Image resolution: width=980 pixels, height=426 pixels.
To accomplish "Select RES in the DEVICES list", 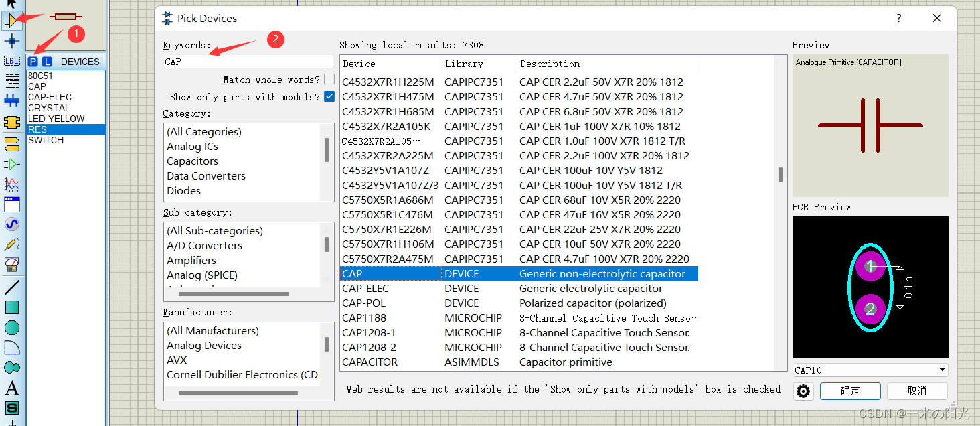I will tap(66, 129).
